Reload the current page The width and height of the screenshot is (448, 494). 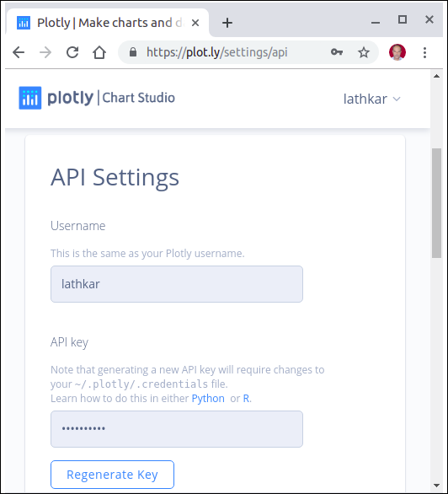(72, 52)
